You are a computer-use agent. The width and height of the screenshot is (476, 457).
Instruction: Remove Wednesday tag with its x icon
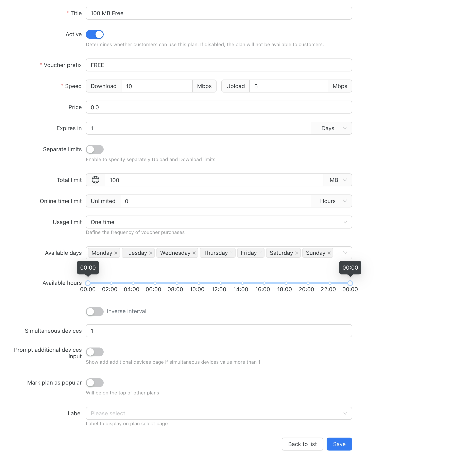click(194, 253)
